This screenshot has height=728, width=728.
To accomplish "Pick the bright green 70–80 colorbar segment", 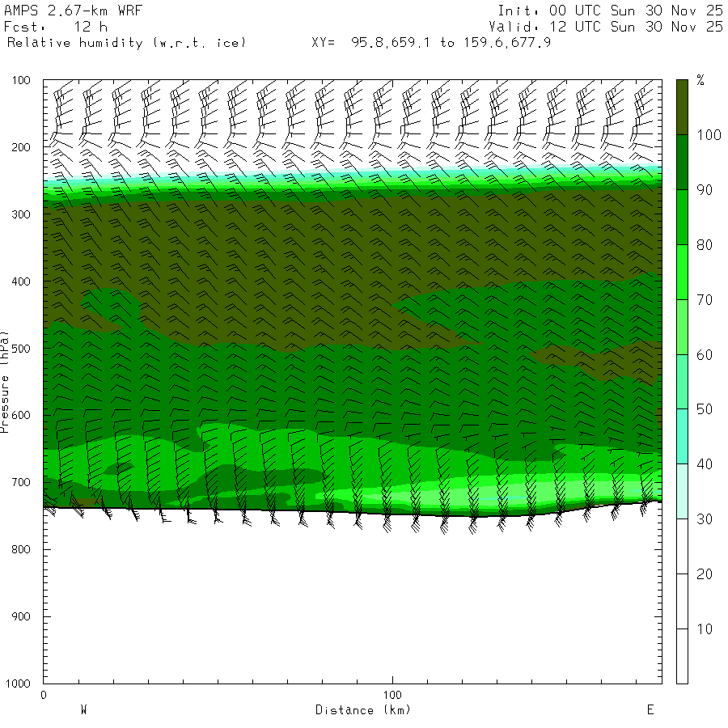I will tap(682, 272).
